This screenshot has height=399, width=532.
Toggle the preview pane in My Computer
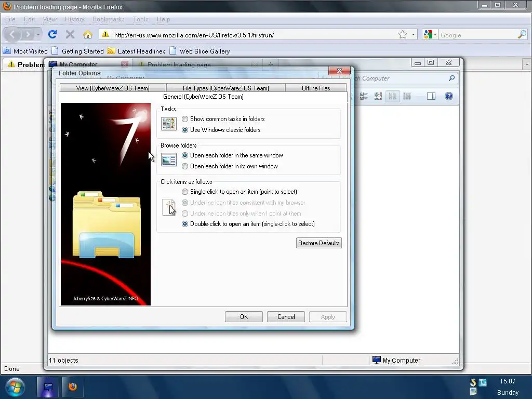pos(431,96)
